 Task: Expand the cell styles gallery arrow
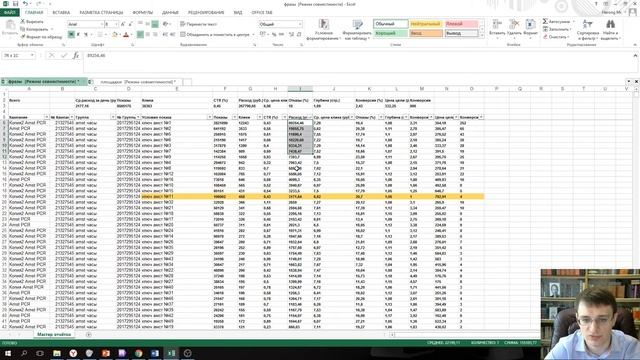pyautogui.click(x=482, y=36)
